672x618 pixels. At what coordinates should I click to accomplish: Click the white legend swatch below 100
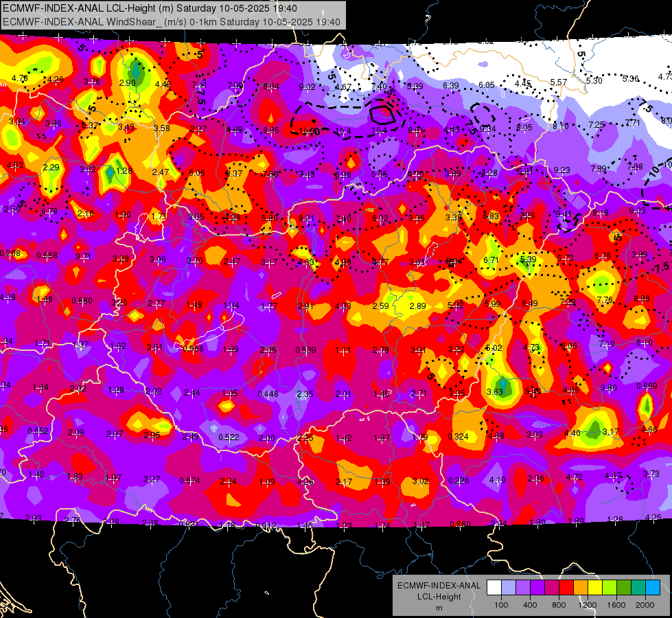tap(494, 588)
